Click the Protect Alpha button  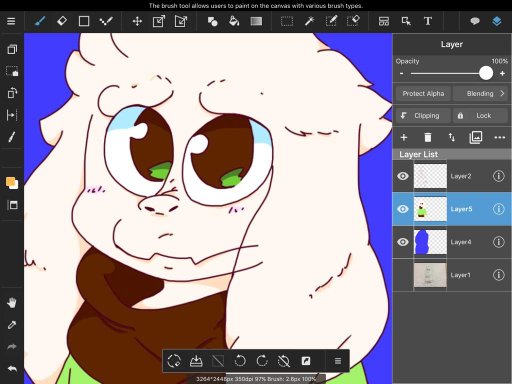click(x=423, y=94)
